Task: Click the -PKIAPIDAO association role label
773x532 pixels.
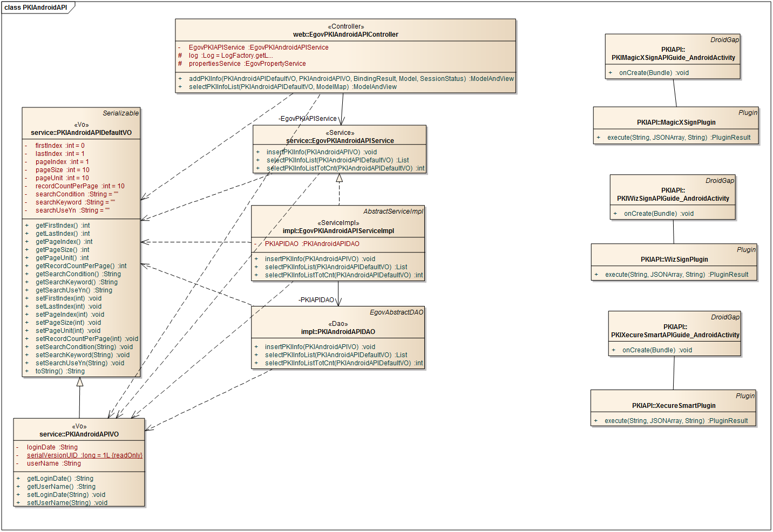Action: 316,300
